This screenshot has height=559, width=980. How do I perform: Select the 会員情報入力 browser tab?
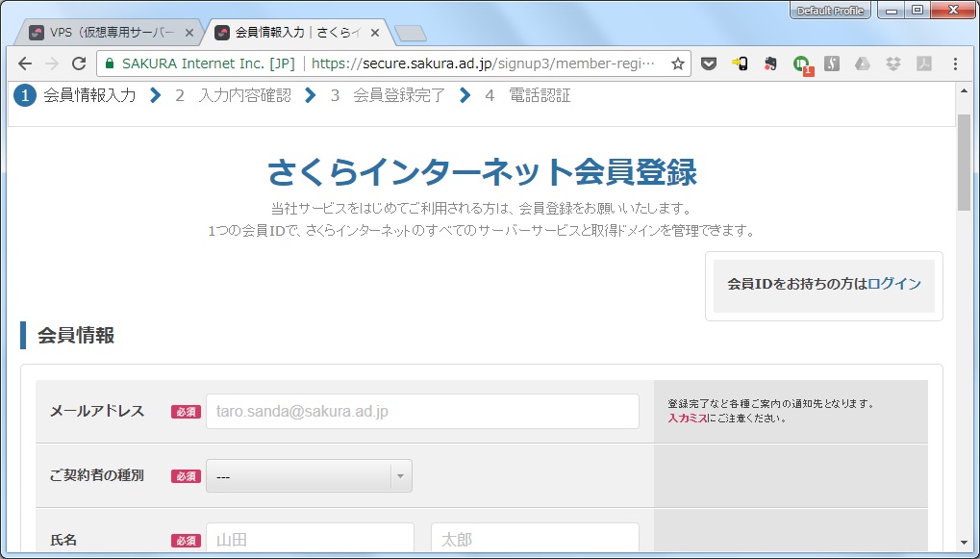(x=295, y=33)
